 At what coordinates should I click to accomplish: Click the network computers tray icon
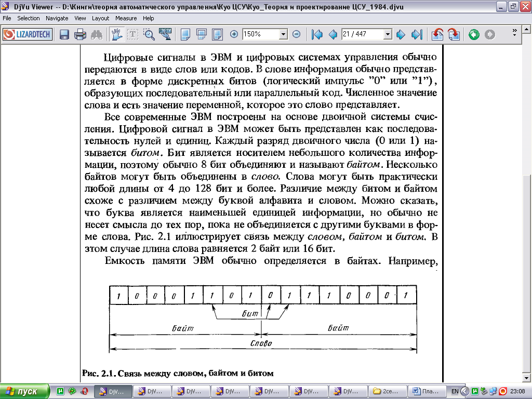click(x=494, y=391)
